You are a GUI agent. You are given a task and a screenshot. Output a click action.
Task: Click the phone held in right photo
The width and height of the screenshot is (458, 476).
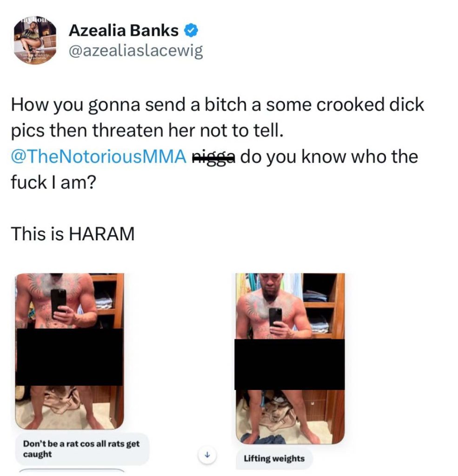275,317
